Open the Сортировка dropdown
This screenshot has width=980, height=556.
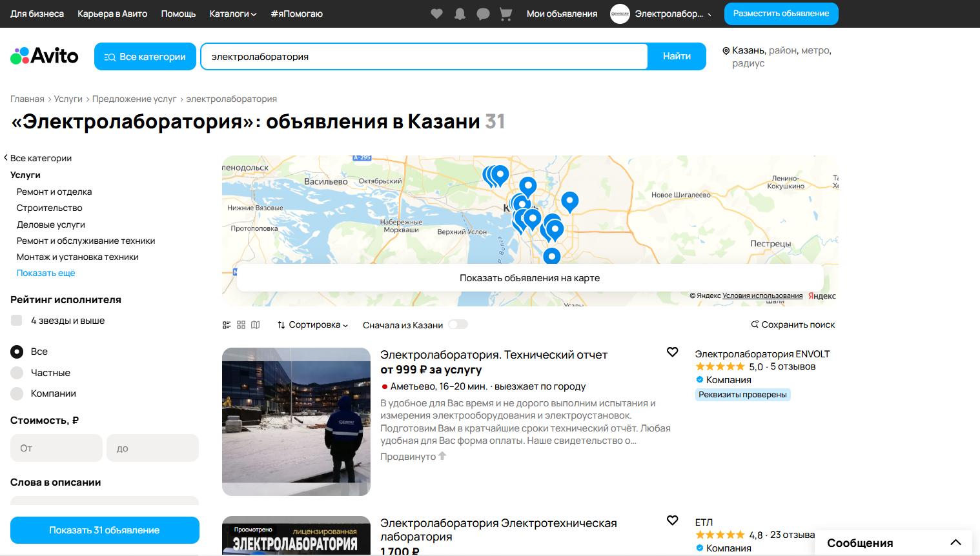click(x=313, y=325)
